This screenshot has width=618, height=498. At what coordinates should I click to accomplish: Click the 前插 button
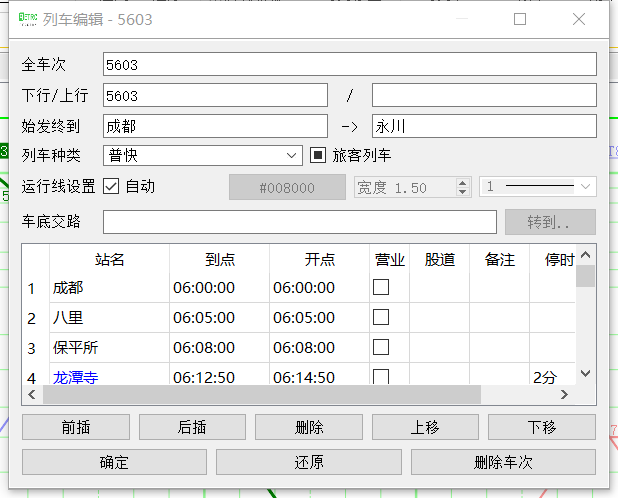coord(76,427)
